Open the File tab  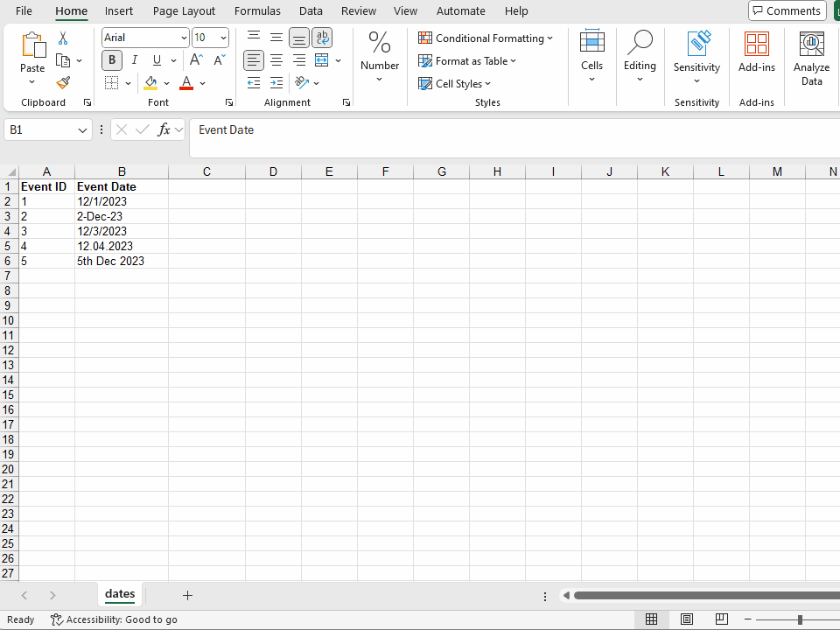coord(24,10)
